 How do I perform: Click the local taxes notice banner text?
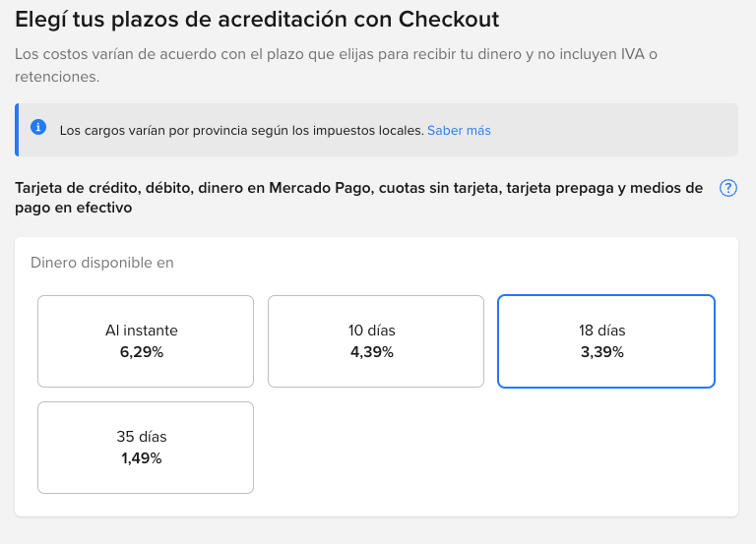241,131
